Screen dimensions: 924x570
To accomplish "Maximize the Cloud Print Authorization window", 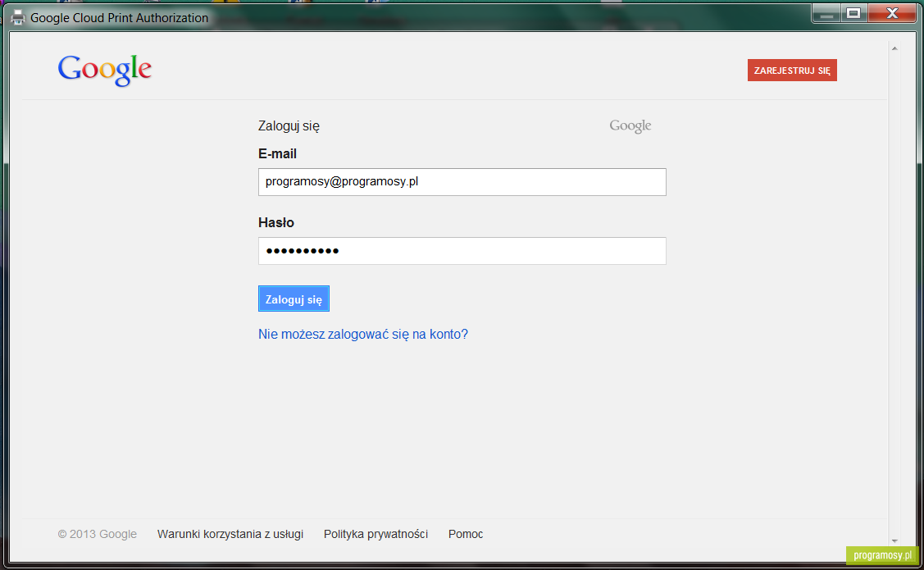I will [x=853, y=13].
